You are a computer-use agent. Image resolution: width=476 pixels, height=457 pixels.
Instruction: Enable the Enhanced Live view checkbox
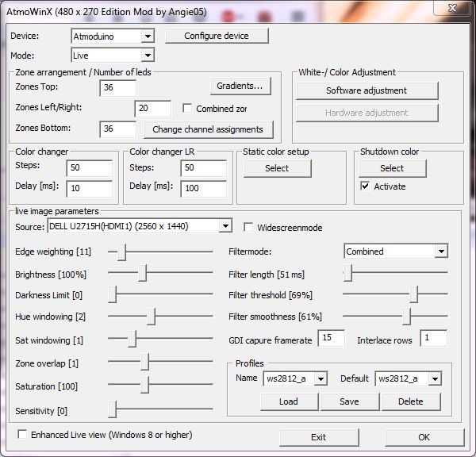(22, 435)
